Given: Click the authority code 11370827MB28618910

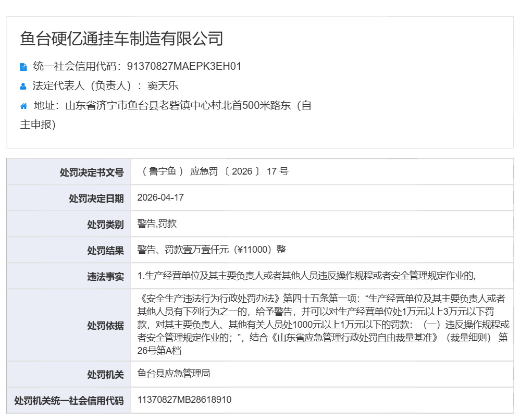Looking at the screenshot, I should (x=184, y=400).
